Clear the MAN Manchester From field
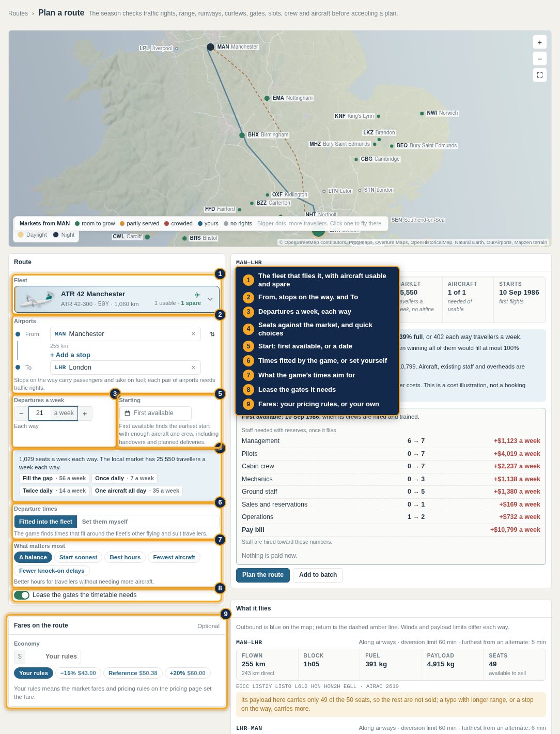560x734 pixels. click(193, 334)
